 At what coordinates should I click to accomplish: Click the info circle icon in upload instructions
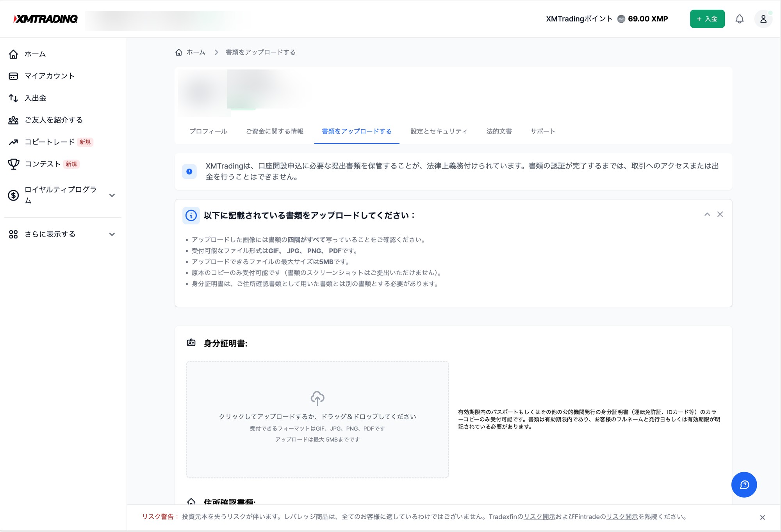point(191,215)
